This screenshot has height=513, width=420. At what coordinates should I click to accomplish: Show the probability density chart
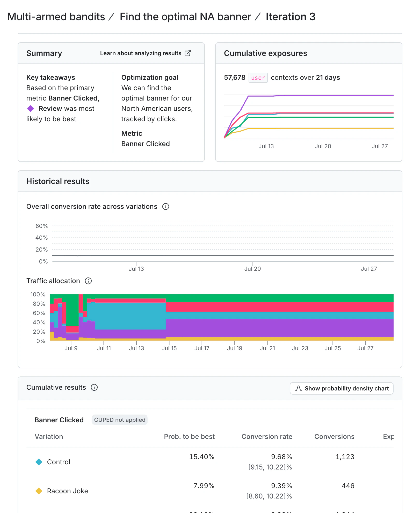tap(341, 389)
